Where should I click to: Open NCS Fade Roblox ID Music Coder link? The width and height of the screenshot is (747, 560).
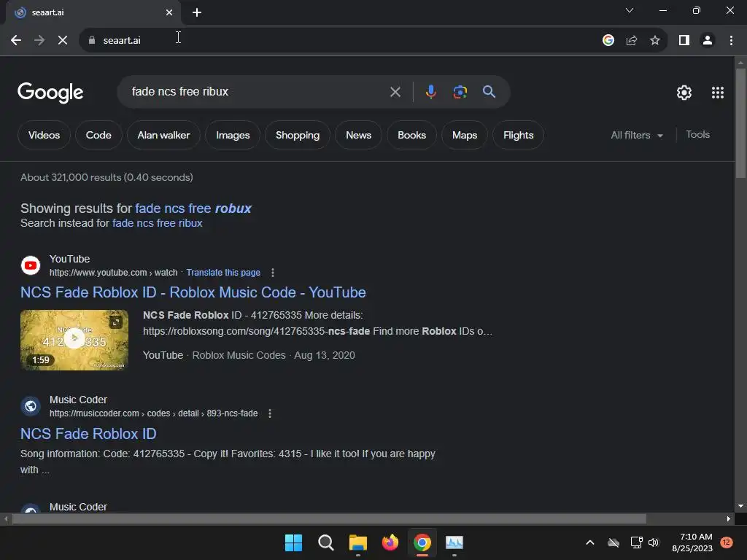coord(88,434)
